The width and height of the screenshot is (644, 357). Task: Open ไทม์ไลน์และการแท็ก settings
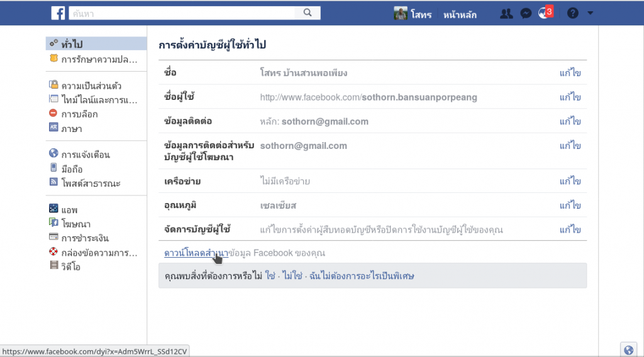point(99,100)
